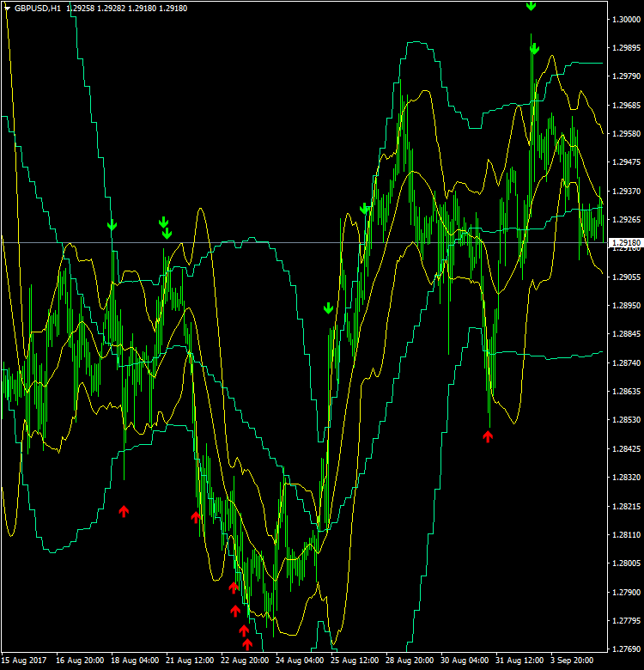Screen dimensions: 644x670
Task: Click the 1.27795 price scale label
Action: [x=626, y=621]
